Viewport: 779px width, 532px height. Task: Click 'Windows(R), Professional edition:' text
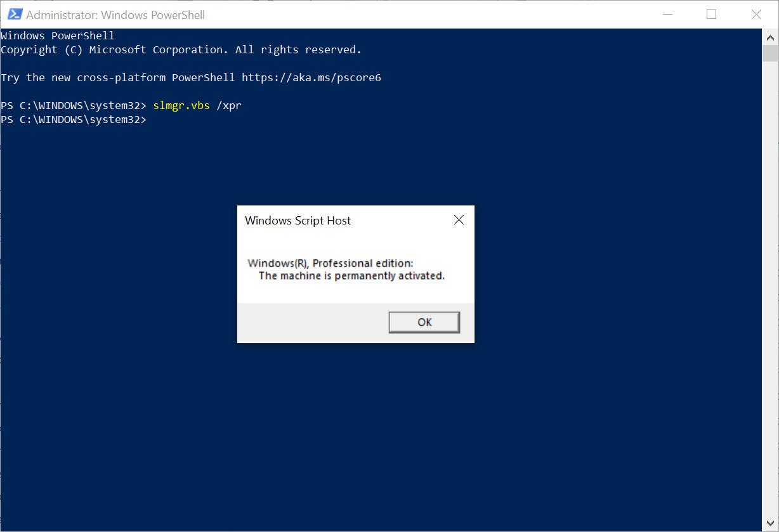(331, 263)
